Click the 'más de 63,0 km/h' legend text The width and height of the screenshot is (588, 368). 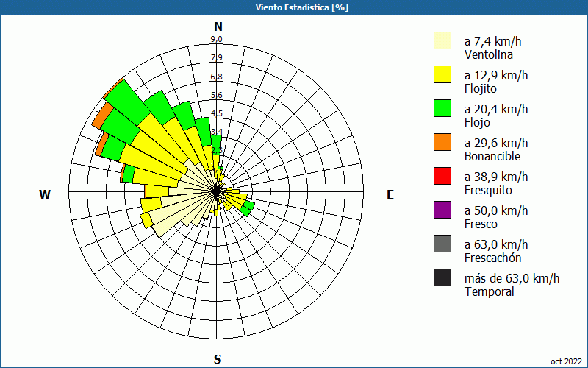pos(512,278)
